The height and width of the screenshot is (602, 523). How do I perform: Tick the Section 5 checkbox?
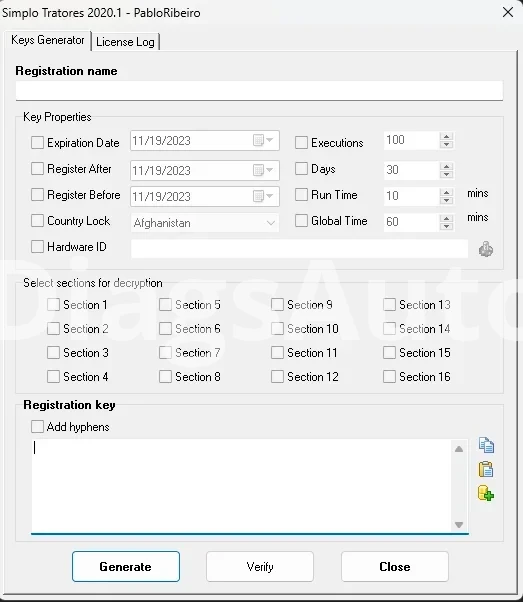166,305
